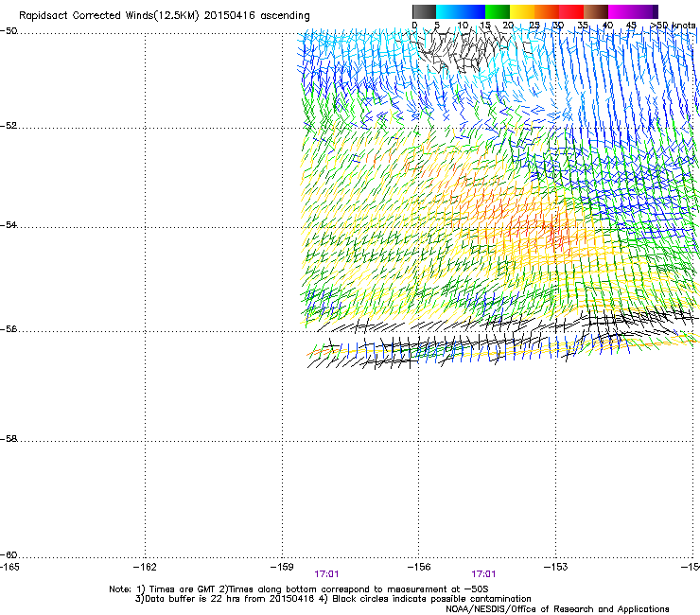Click the '-156' longitude axis label
Screen dimensions: 700x615
(x=419, y=567)
